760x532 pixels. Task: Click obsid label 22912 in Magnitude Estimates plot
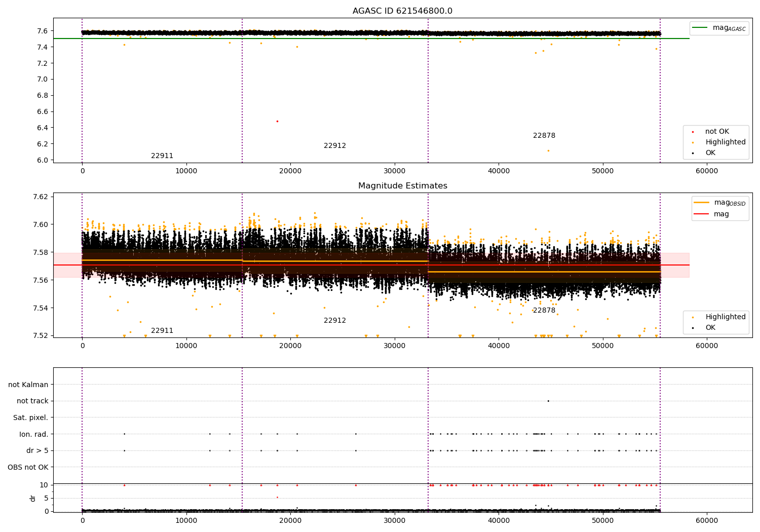point(335,321)
